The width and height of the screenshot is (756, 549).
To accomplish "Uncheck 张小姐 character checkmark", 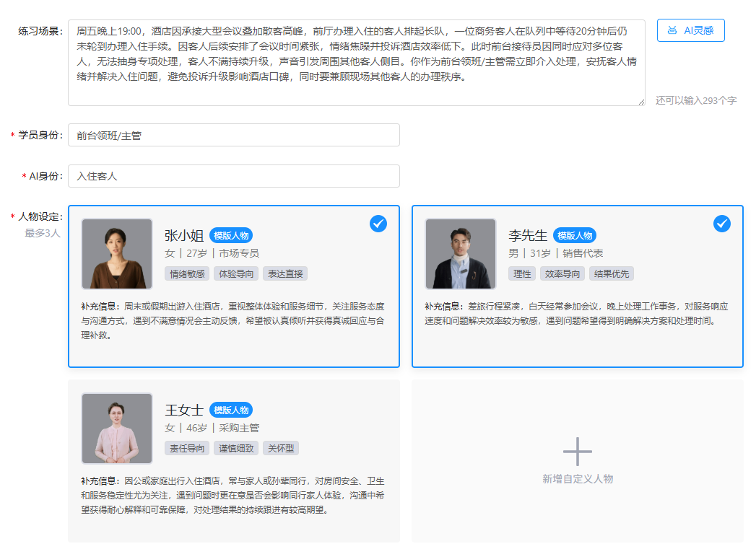I will 378,224.
